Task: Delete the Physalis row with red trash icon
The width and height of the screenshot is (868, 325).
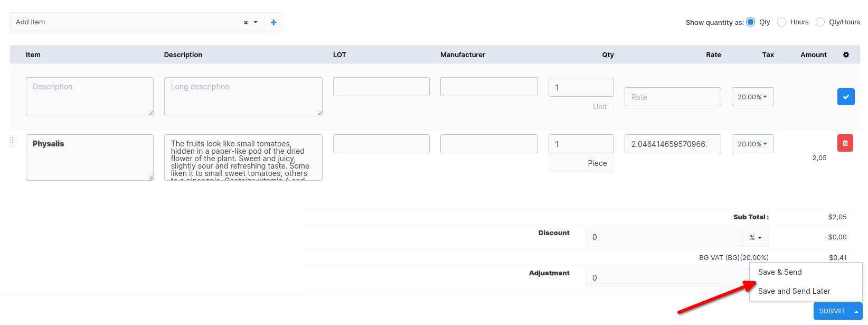Action: click(x=845, y=143)
